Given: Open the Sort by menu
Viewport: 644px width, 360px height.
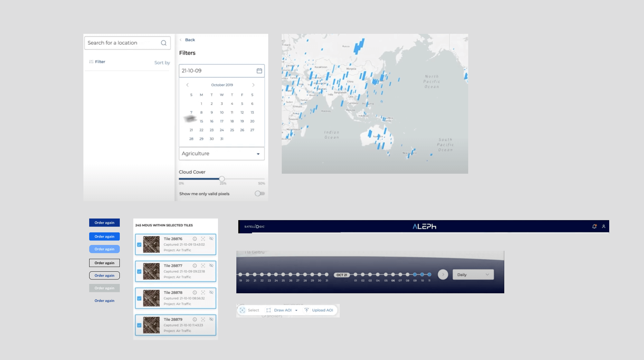Looking at the screenshot, I should point(162,63).
